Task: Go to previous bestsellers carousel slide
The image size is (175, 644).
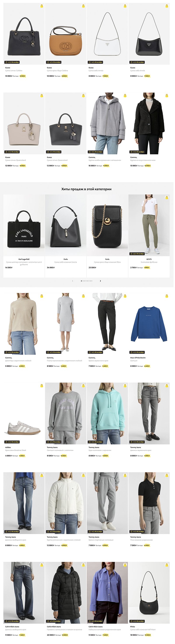Action: point(72,281)
